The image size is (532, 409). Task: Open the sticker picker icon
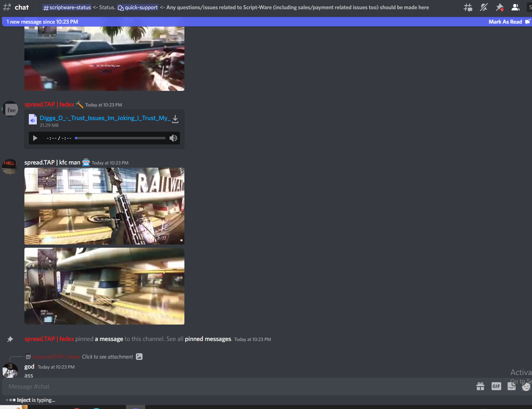[512, 386]
